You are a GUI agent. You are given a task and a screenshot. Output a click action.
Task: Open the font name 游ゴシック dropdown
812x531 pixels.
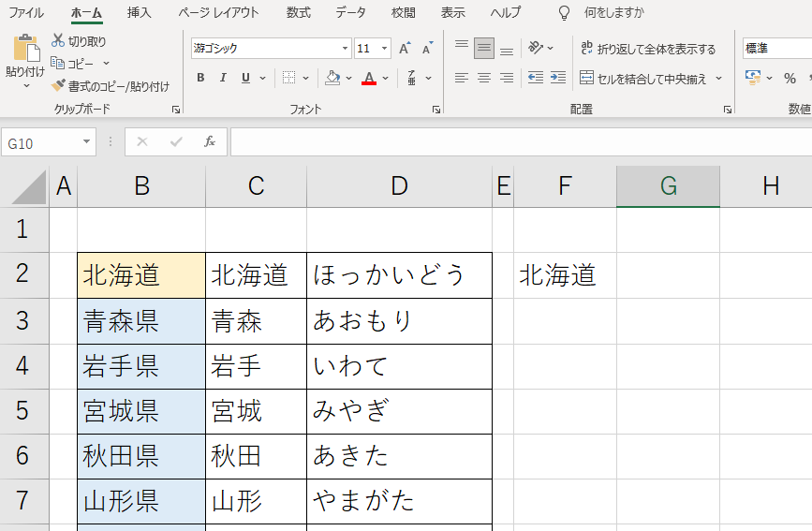345,48
